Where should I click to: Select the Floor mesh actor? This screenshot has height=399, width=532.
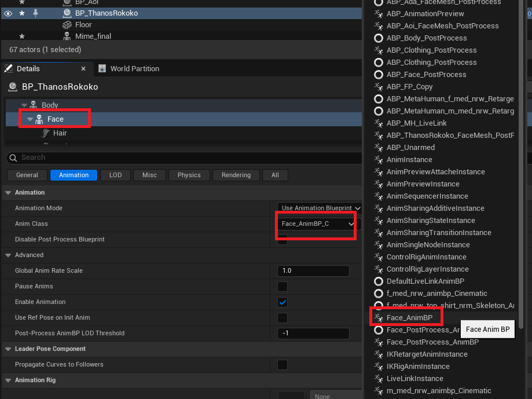(83, 25)
